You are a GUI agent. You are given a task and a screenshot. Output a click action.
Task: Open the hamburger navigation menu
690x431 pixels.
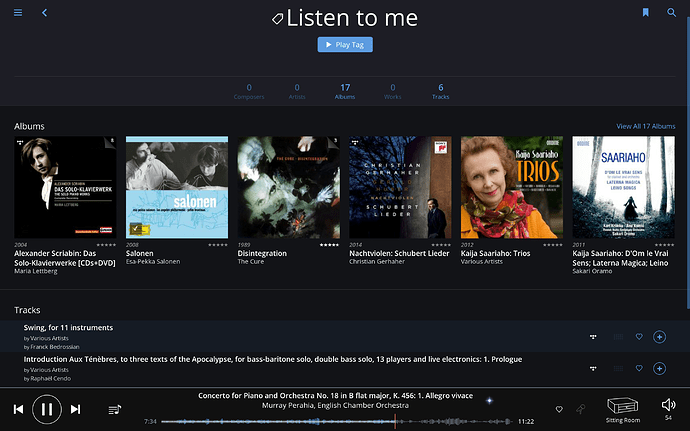tap(18, 12)
